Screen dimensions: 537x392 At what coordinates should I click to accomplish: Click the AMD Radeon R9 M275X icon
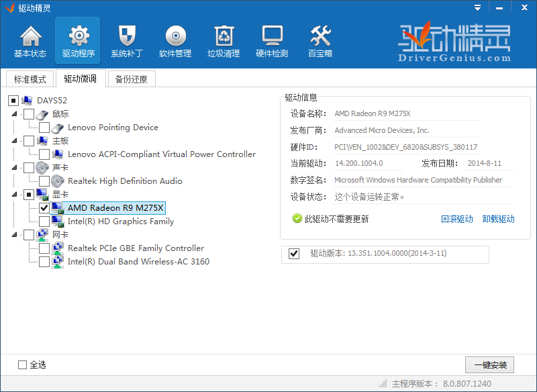point(58,208)
